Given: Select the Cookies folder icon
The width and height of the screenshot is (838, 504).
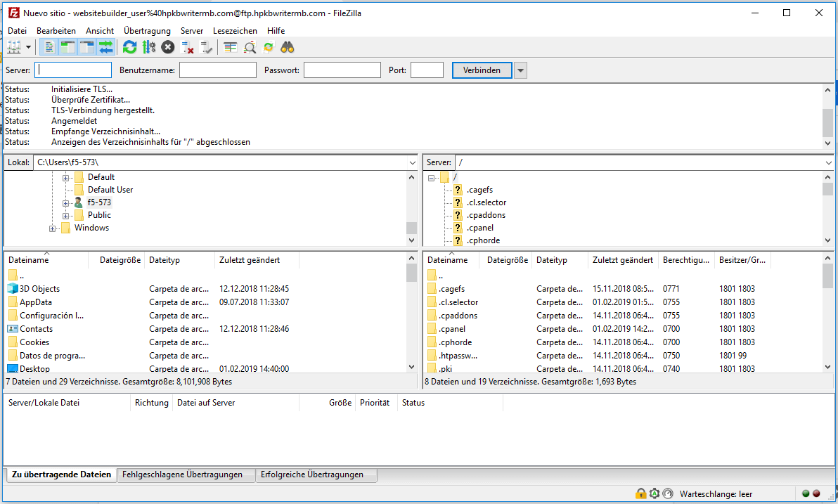Looking at the screenshot, I should pyautogui.click(x=13, y=342).
